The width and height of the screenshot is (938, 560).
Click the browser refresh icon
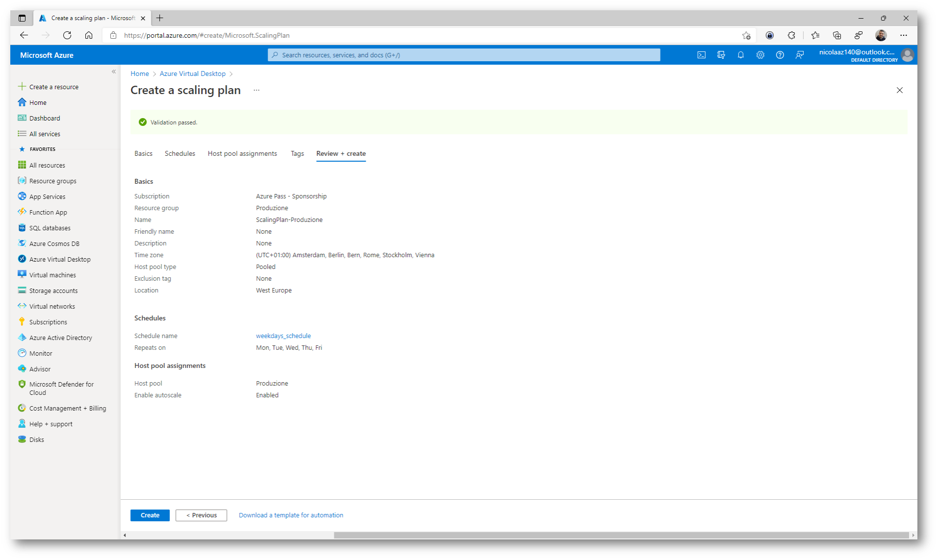[x=67, y=35]
